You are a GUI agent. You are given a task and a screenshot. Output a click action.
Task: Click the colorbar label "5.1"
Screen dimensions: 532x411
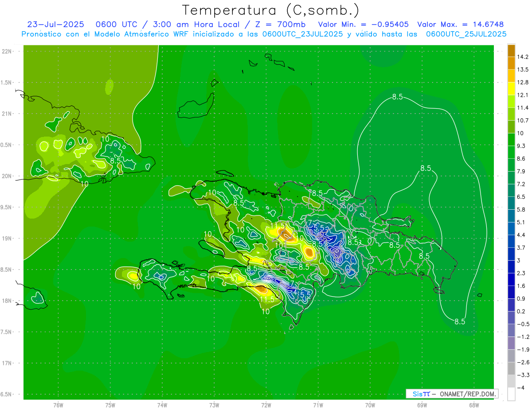[521, 222]
